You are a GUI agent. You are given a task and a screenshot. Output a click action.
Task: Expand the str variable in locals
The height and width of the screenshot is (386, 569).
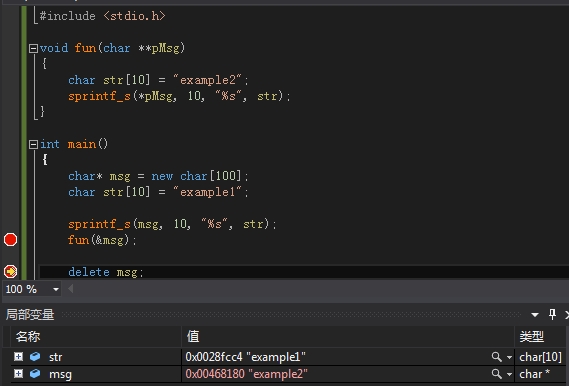coord(19,357)
